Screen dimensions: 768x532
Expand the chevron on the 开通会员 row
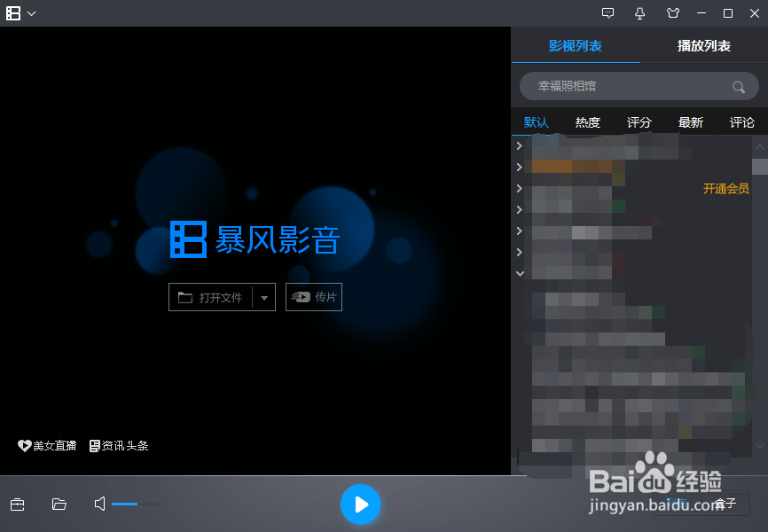pos(519,188)
